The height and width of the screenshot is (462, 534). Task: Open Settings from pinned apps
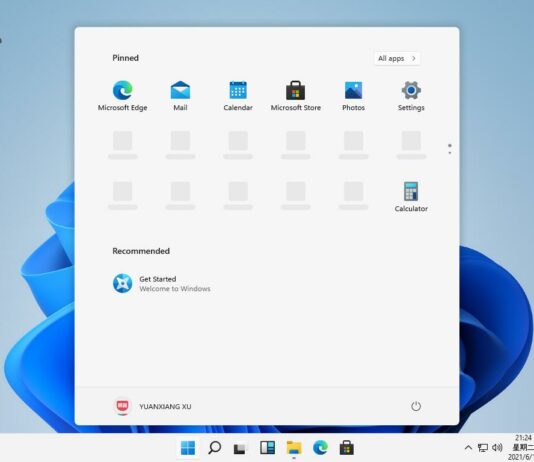click(411, 96)
